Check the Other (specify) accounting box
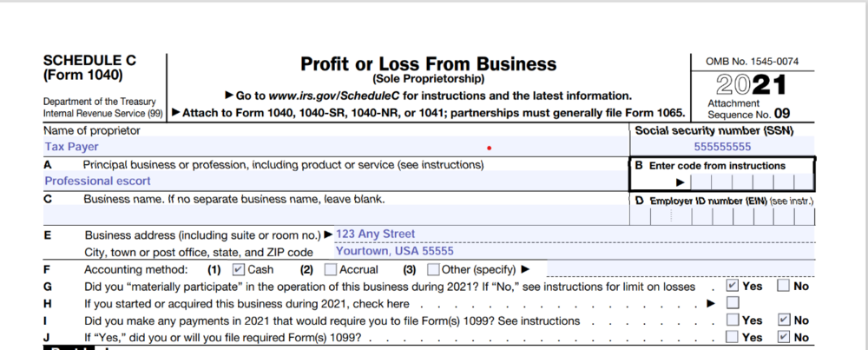This screenshot has width=868, height=350. 434,269
